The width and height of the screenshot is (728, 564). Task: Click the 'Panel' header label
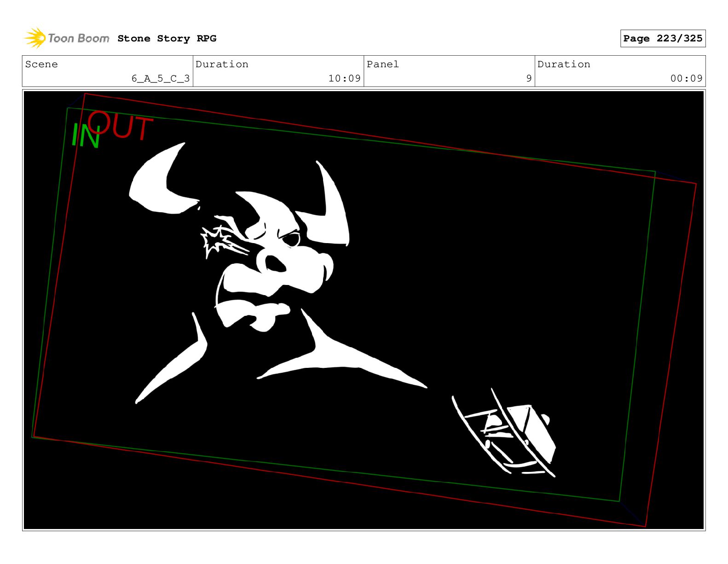(382, 64)
